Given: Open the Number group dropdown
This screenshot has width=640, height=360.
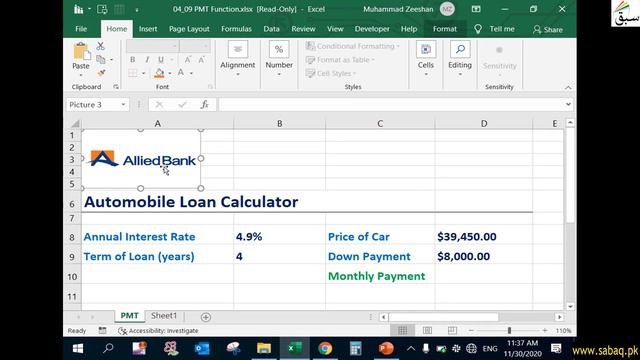Looking at the screenshot, I should (x=279, y=60).
